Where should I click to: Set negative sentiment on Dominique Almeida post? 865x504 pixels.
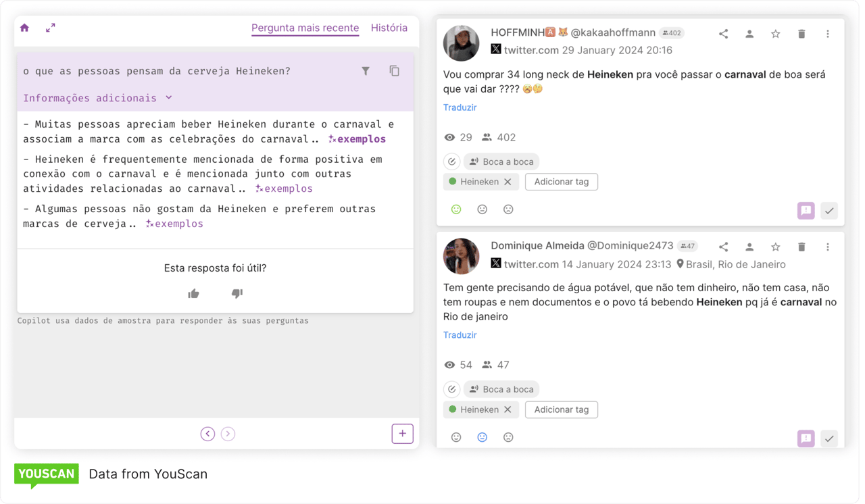pos(508,437)
